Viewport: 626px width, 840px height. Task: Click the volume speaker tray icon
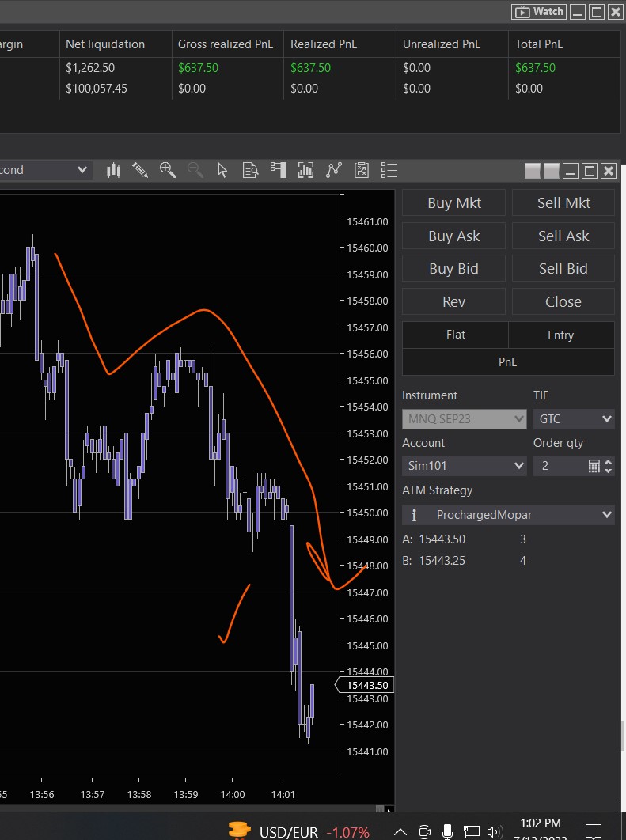(x=494, y=832)
